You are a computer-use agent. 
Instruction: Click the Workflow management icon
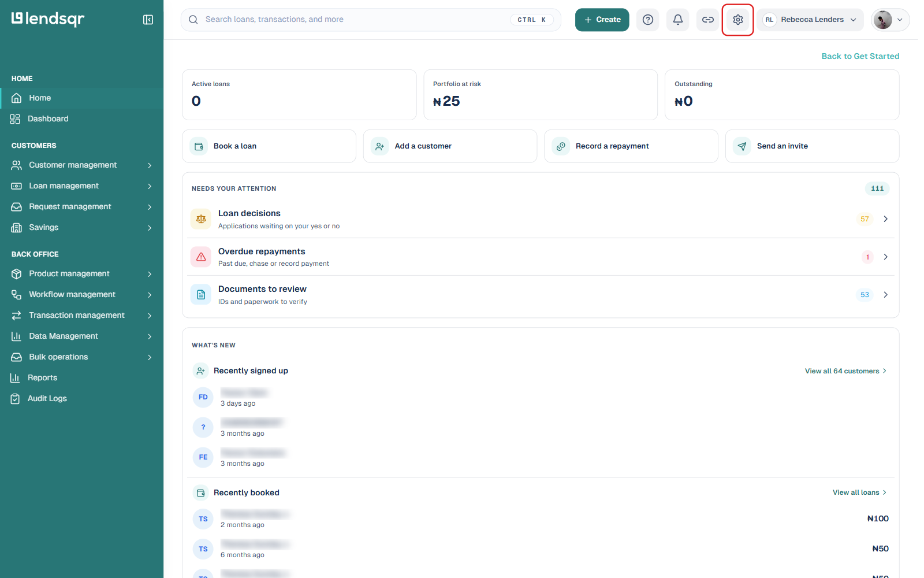pos(16,295)
